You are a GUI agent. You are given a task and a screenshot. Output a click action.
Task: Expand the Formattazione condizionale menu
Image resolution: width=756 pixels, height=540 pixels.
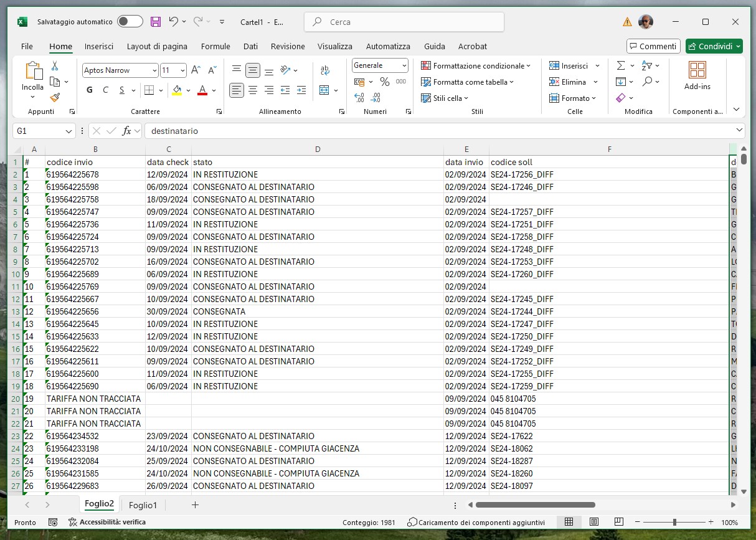click(476, 65)
